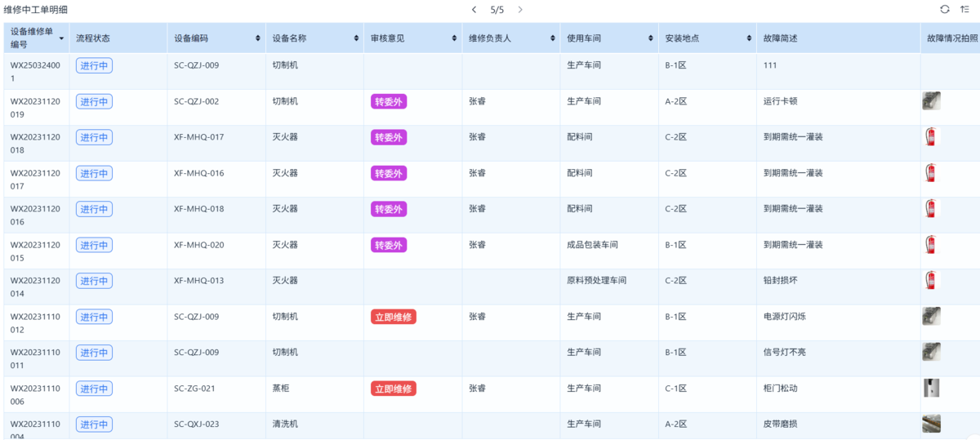The width and height of the screenshot is (980, 440).
Task: Click 进行中 status for WX20231120019
Action: click(94, 101)
